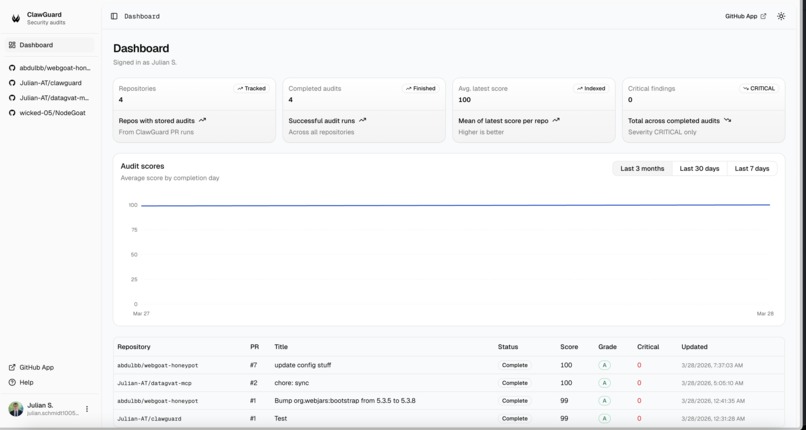Click external-link icon beside header GitHub App
Screen dimensions: 806x430
coord(763,16)
